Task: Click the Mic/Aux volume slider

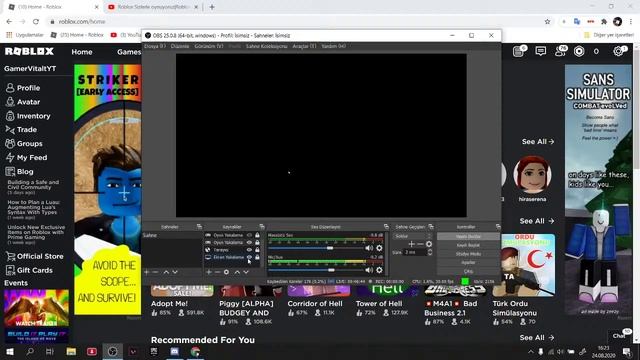Action: pos(316,270)
